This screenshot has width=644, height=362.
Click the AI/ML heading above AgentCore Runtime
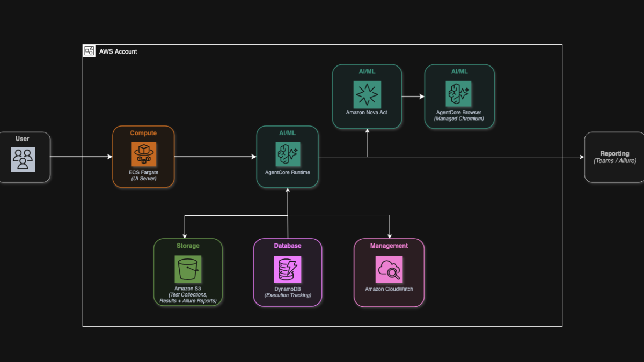click(288, 133)
